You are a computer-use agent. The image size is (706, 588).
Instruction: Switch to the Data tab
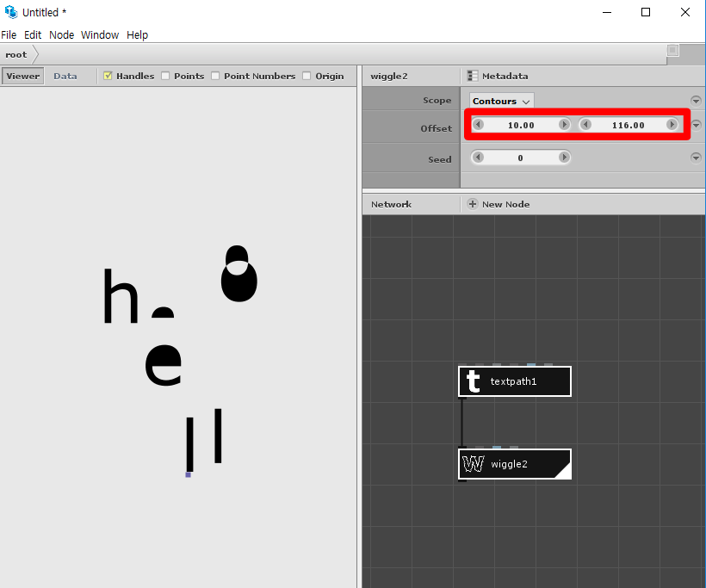(x=65, y=76)
